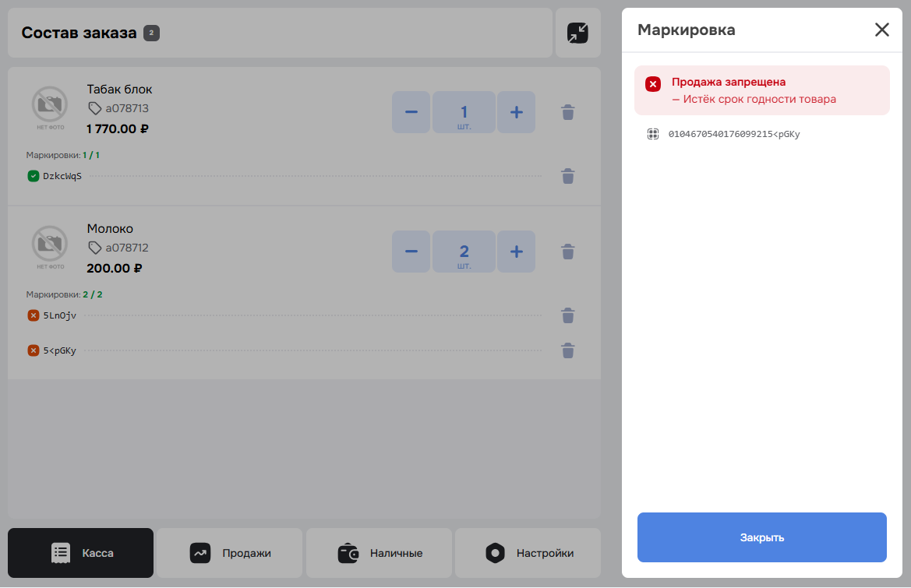Viewport: 911px width, 588px height.
Task: Switch to the Продажи tab
Action: 229,553
